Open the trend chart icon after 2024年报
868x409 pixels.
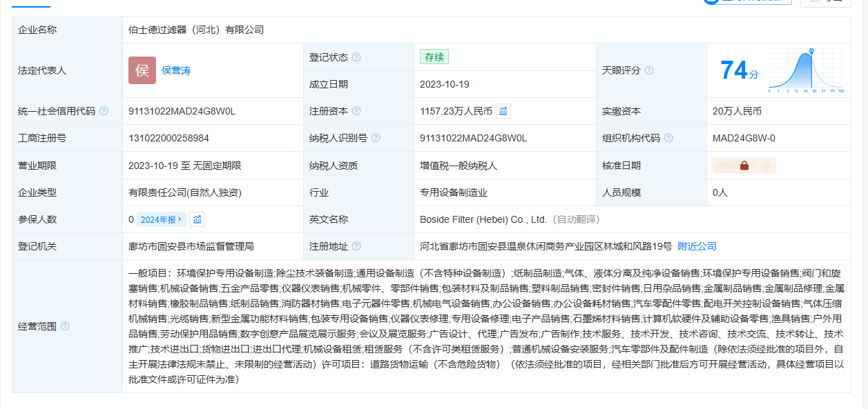(197, 219)
